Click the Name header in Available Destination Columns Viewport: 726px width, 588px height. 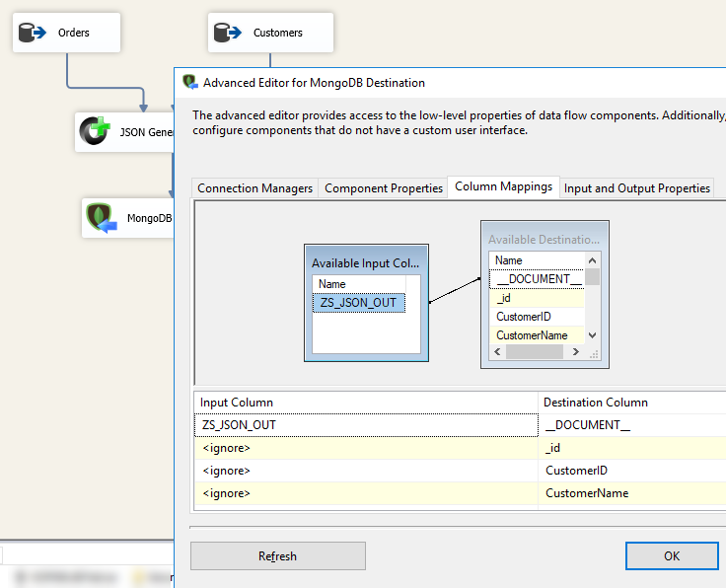(537, 260)
